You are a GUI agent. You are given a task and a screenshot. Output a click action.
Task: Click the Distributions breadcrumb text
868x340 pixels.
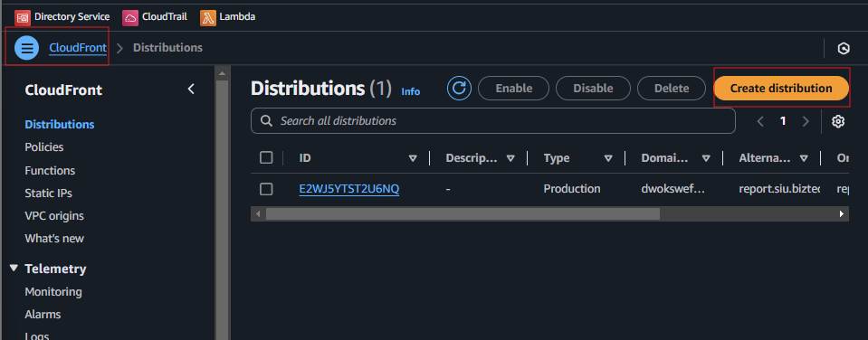(167, 48)
